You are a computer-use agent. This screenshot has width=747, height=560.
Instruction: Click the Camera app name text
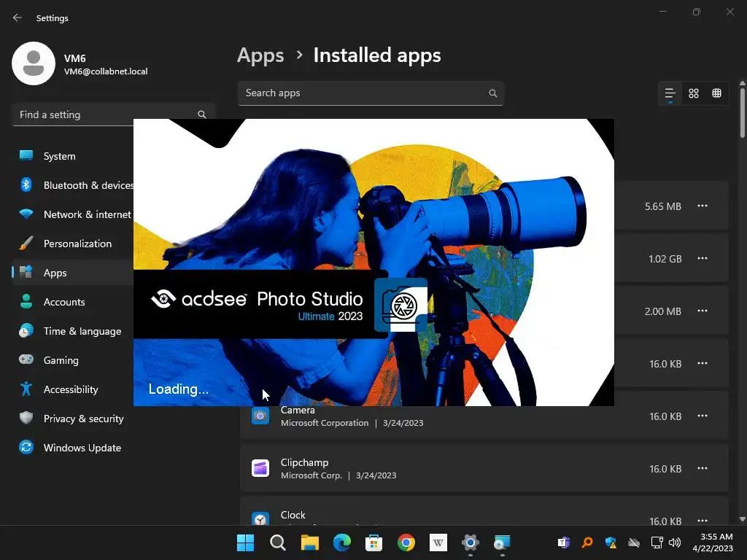298,410
